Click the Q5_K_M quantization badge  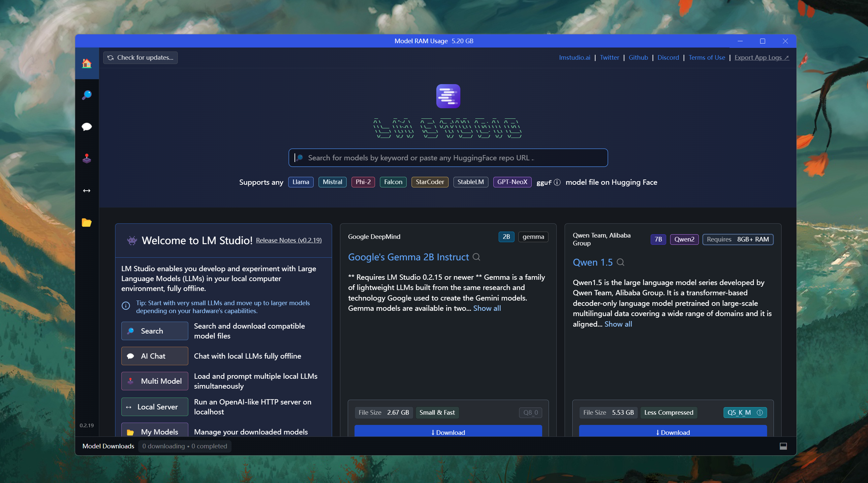click(745, 412)
